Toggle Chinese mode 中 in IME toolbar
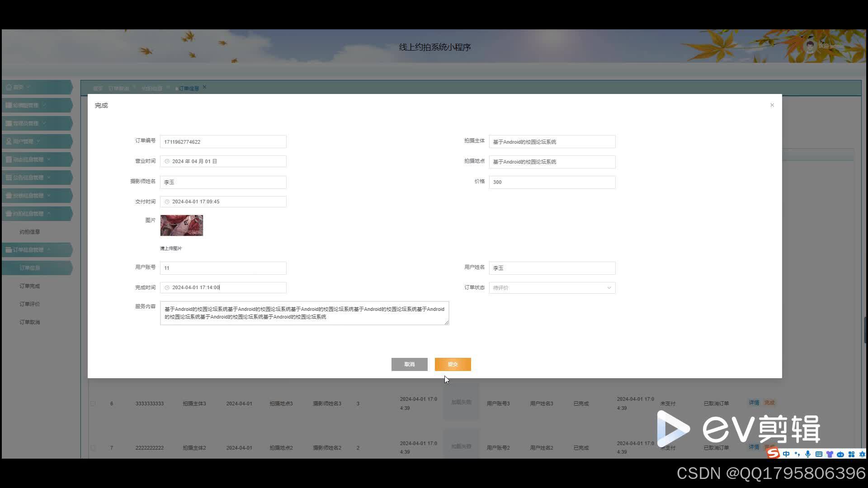 pyautogui.click(x=786, y=454)
